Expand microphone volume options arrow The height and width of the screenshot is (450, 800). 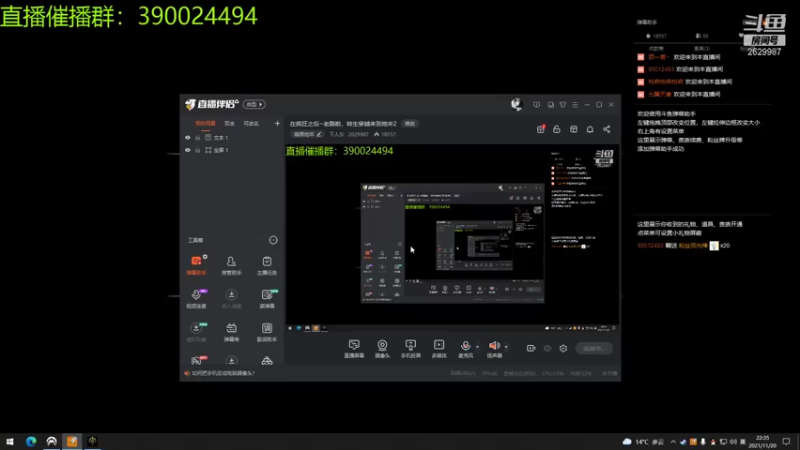(478, 347)
